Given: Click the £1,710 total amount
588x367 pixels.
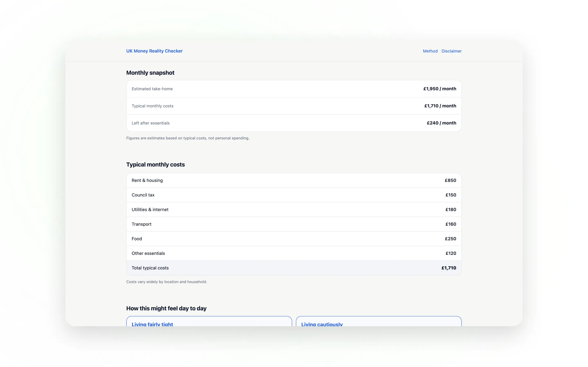Looking at the screenshot, I should [x=449, y=268].
